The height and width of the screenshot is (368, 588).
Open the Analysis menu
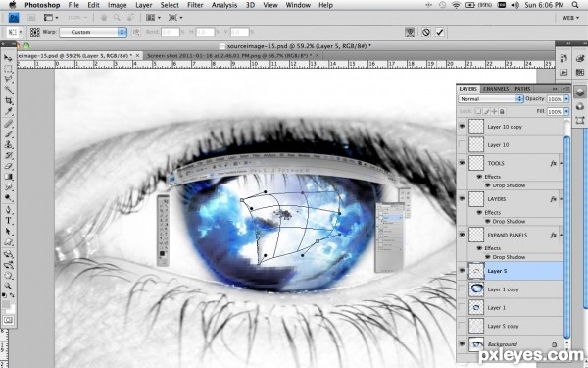pyautogui.click(x=224, y=5)
